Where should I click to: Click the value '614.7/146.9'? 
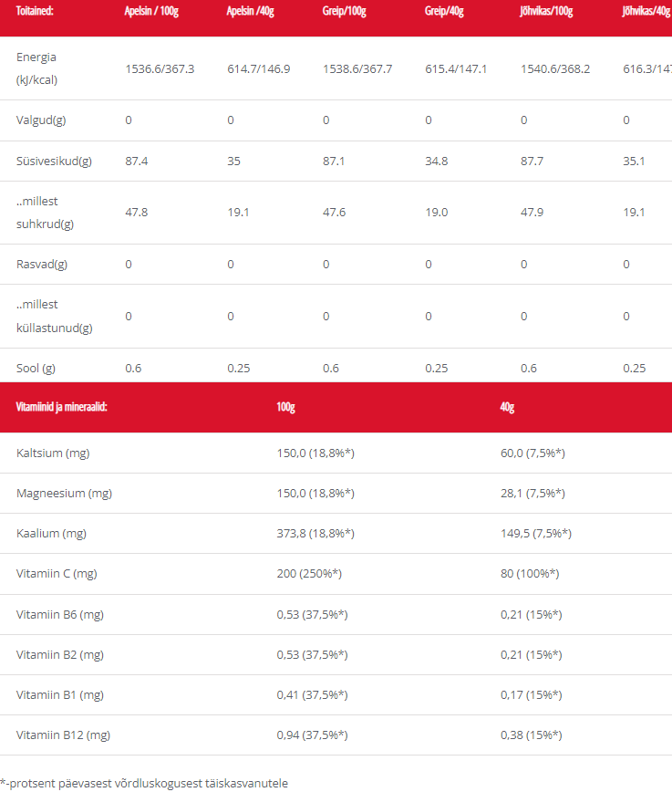coord(259,69)
